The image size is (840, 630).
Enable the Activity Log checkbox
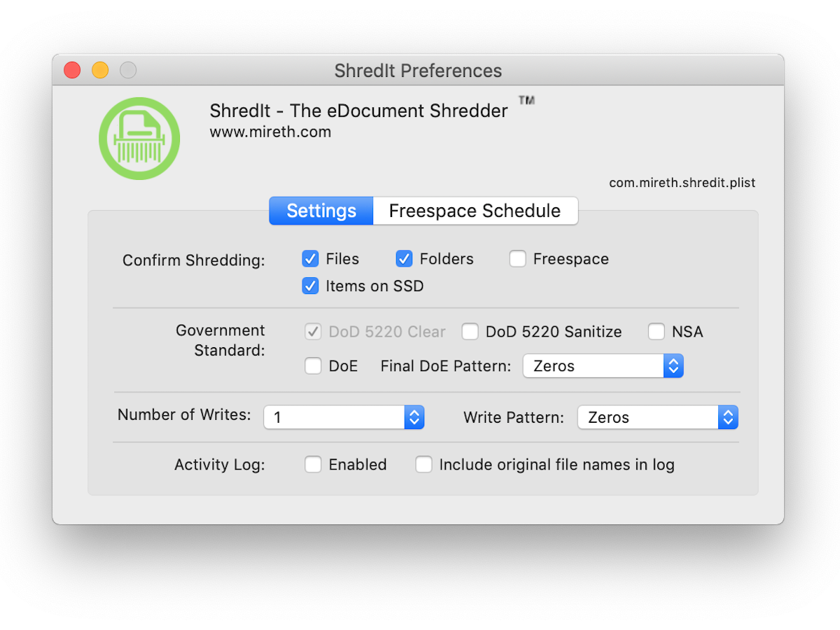click(x=314, y=465)
